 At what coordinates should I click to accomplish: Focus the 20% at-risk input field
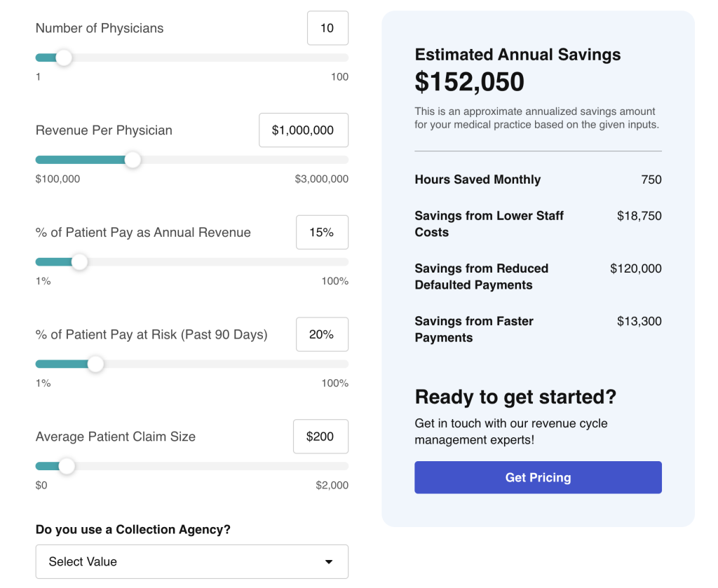pyautogui.click(x=322, y=334)
